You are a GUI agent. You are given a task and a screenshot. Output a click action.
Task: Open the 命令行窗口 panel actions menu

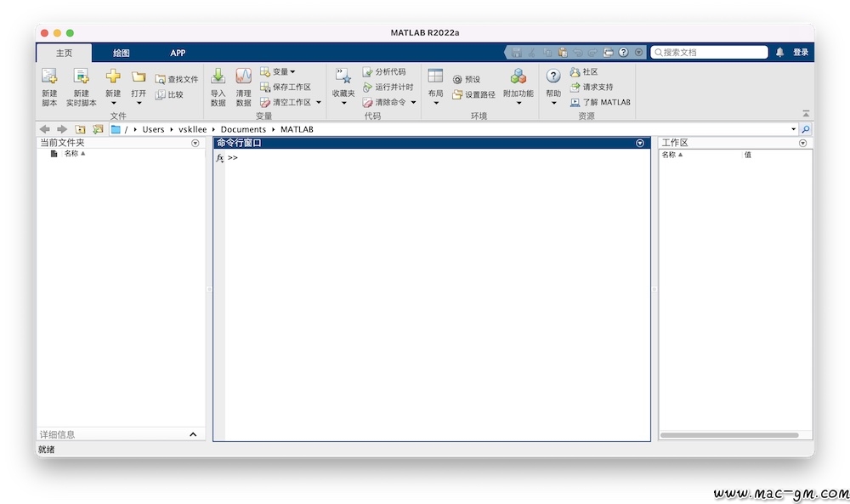tap(640, 143)
